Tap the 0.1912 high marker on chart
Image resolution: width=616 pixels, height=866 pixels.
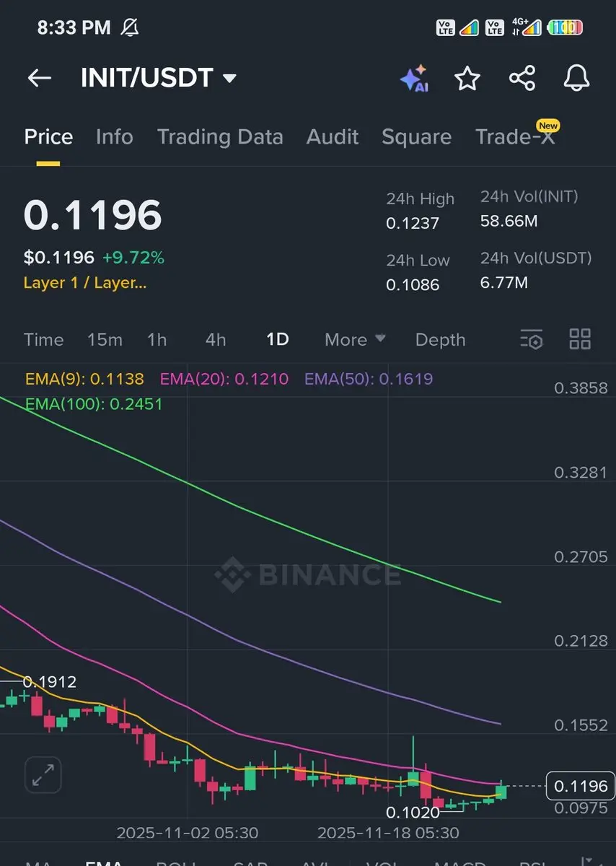[49, 682]
